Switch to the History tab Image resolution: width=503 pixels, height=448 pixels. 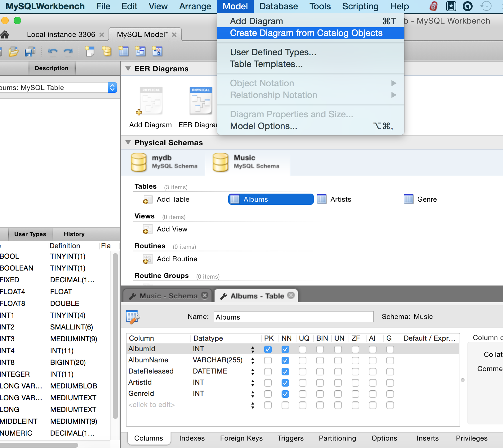74,234
